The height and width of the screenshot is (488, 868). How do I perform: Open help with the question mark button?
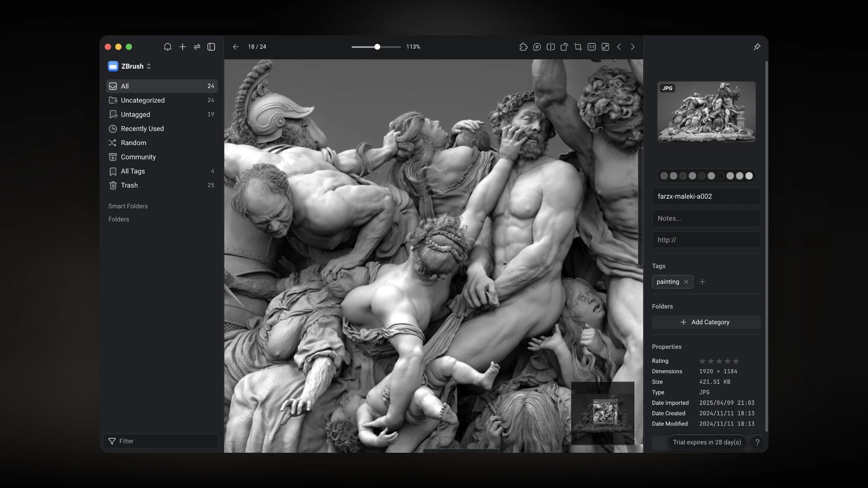click(757, 442)
